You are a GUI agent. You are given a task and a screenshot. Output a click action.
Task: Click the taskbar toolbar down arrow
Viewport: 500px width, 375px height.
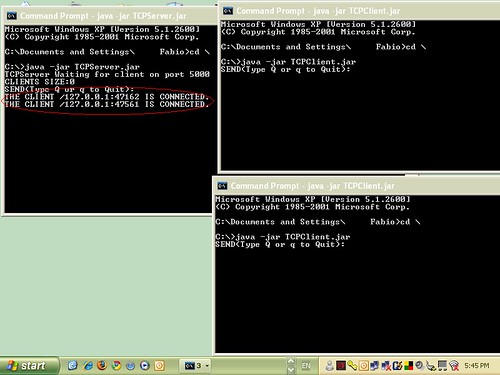(291, 370)
